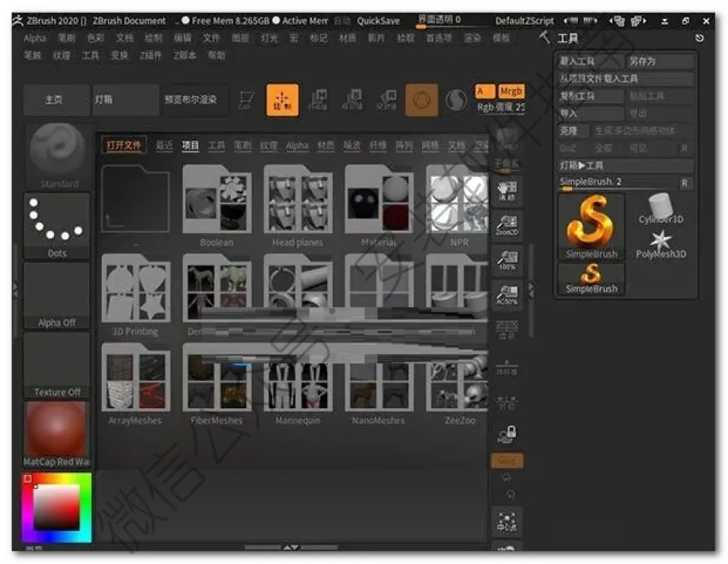Toggle the R button in GoZ row
728x564 pixels.
[684, 148]
